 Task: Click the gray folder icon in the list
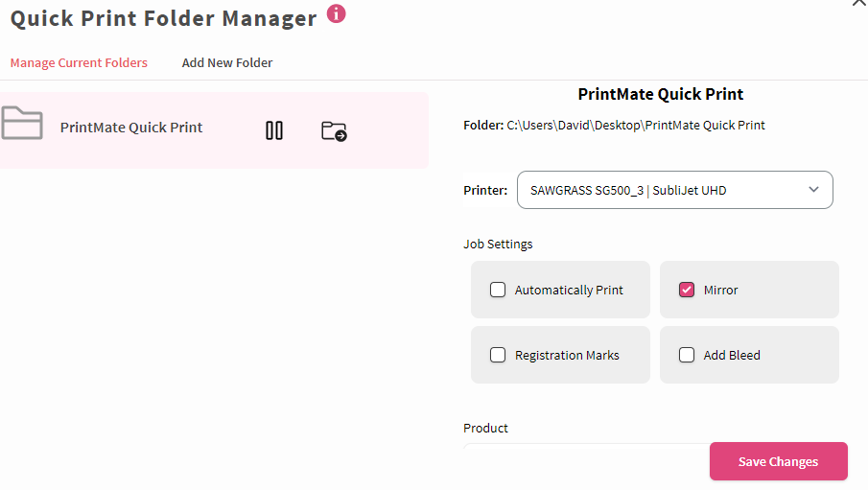click(x=22, y=123)
